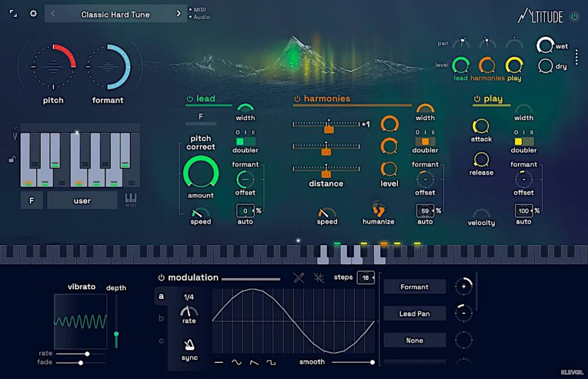Select the sine wave shape
The image size is (588, 379).
coord(236,362)
